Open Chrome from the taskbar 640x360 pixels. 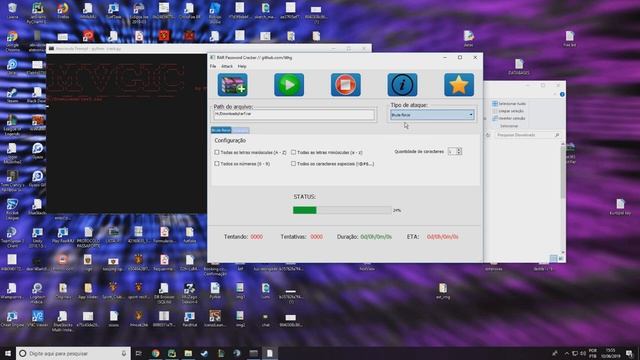[156, 353]
